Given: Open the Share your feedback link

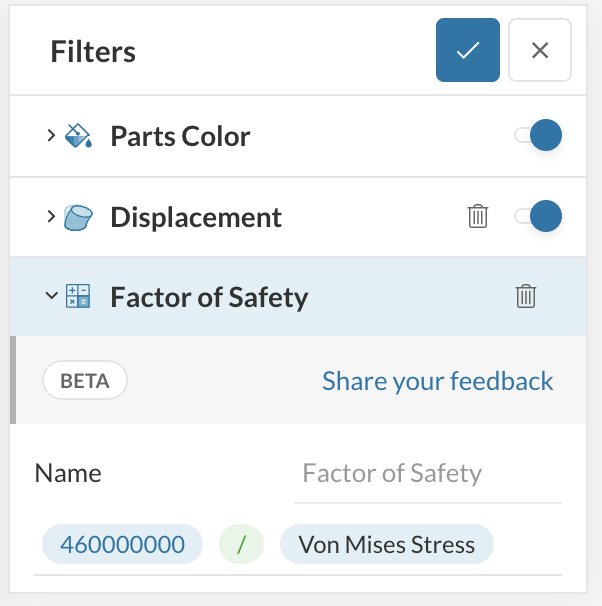Looking at the screenshot, I should [437, 381].
